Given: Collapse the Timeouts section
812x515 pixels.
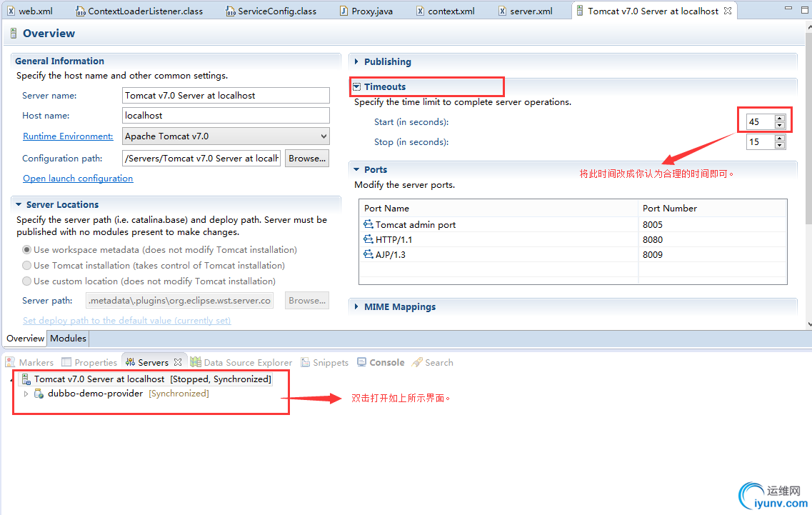Looking at the screenshot, I should 357,86.
